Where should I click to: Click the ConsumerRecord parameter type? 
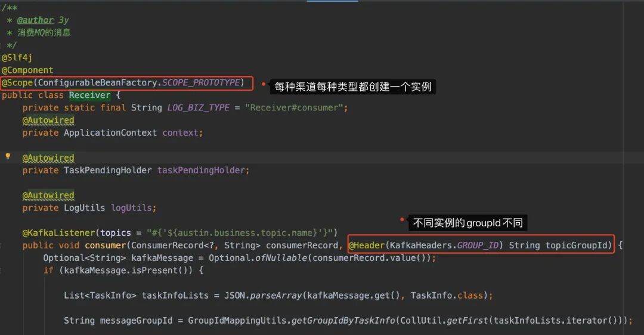[167, 245]
